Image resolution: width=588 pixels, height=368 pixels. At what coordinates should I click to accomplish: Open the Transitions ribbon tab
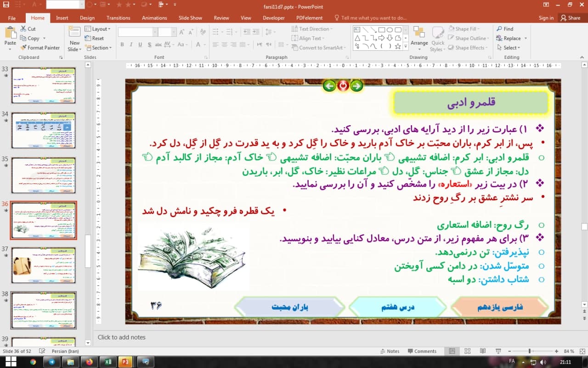click(118, 18)
